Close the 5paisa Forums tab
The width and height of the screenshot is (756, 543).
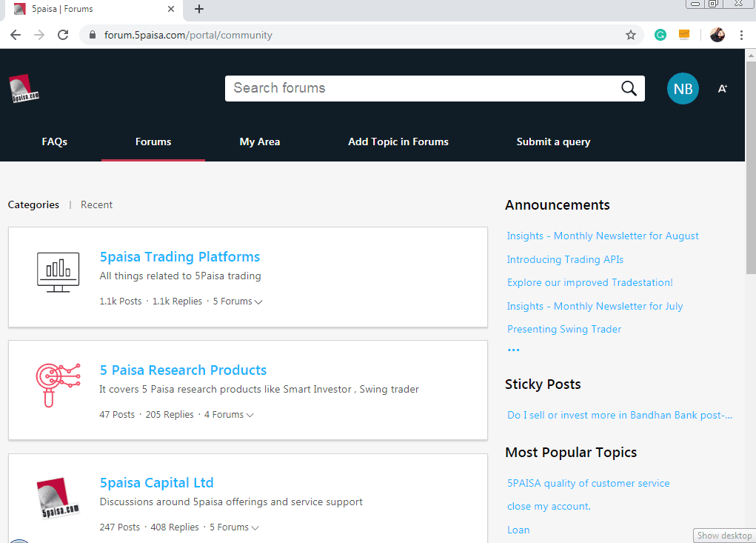pos(171,9)
